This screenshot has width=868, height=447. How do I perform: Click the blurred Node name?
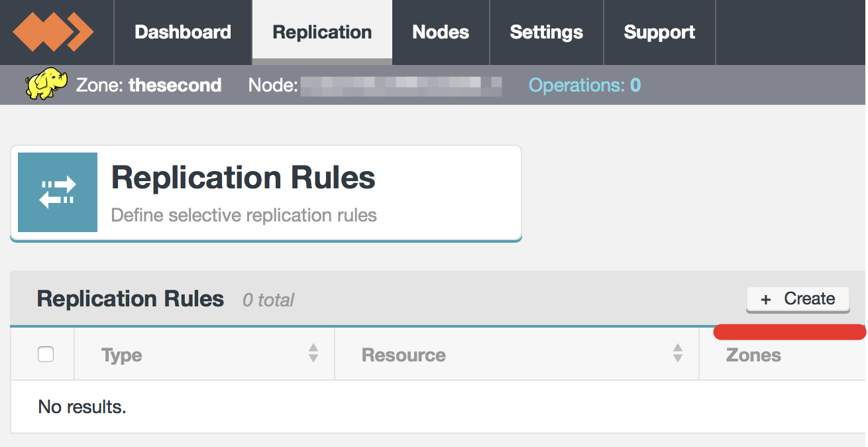coord(400,86)
